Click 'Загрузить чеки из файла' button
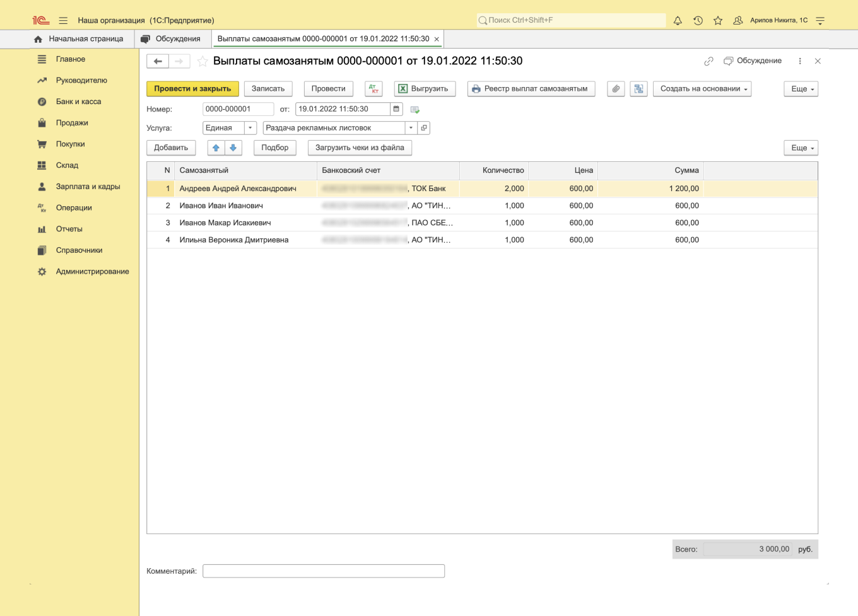 click(360, 148)
